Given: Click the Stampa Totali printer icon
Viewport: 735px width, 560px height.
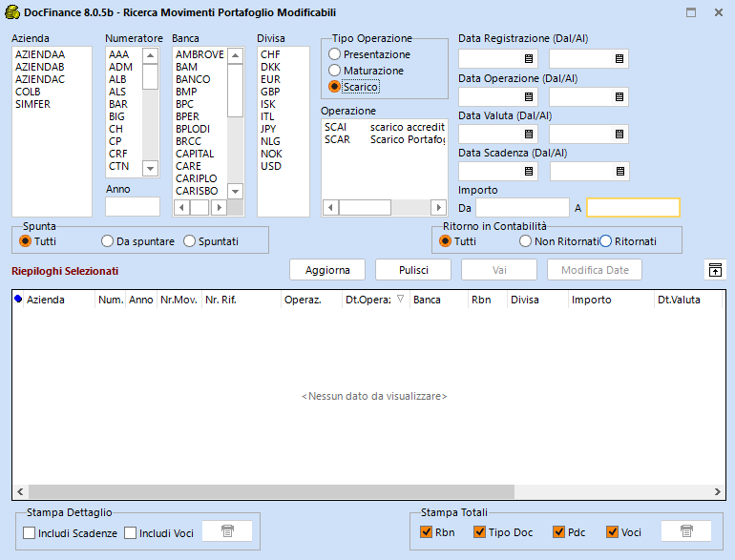Looking at the screenshot, I should coord(686,531).
